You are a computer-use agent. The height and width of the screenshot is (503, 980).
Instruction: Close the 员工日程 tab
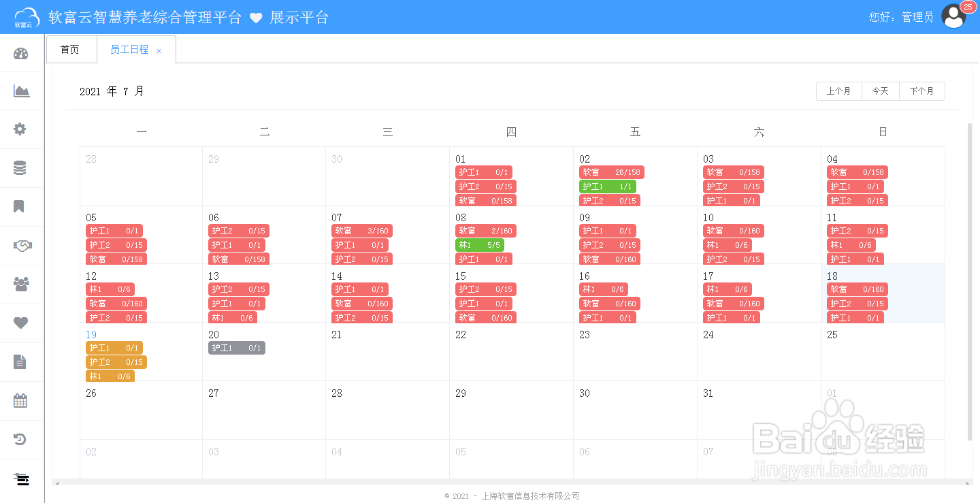coord(159,50)
